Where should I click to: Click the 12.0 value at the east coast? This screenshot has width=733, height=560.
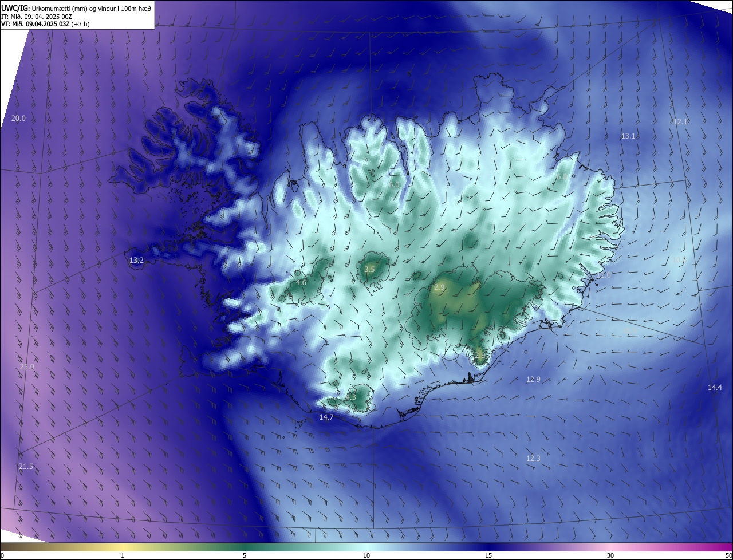click(x=604, y=275)
